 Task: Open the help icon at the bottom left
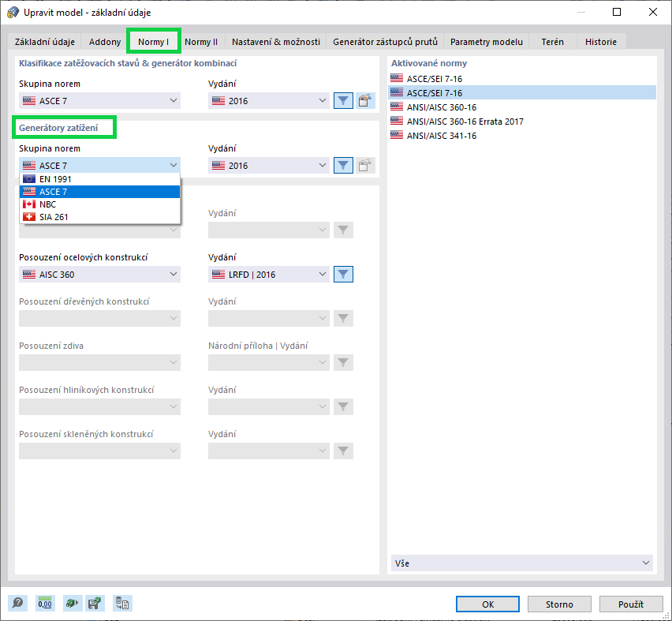pyautogui.click(x=17, y=604)
